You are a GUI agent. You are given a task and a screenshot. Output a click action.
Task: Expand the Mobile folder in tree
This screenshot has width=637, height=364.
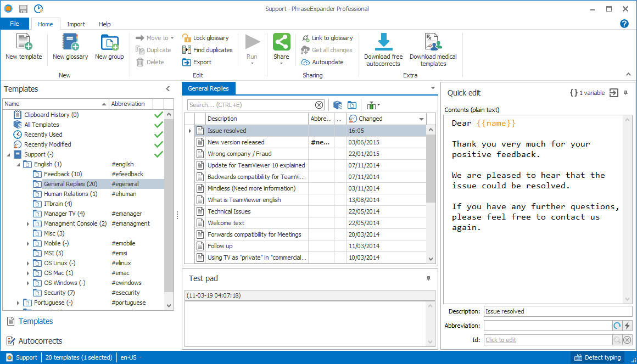click(x=28, y=243)
